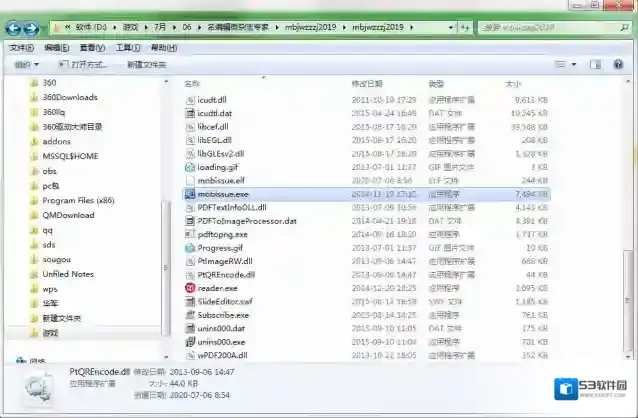Select the mobissue.elf blank file icon
638x418 pixels.
pos(190,180)
